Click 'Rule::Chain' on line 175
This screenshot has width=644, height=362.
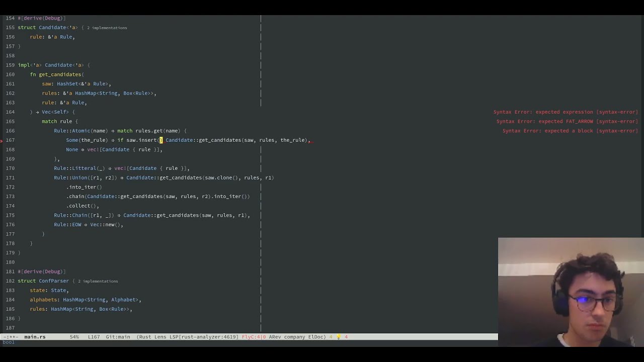(70, 215)
